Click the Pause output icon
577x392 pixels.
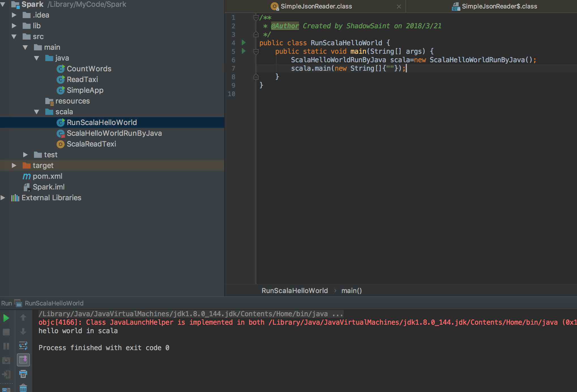coord(6,346)
